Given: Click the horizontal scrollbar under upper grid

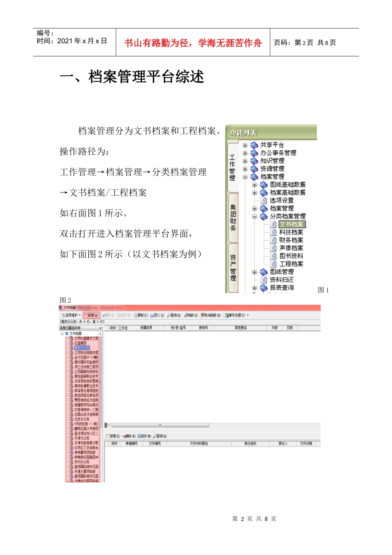Looking at the screenshot, I should click(160, 425).
